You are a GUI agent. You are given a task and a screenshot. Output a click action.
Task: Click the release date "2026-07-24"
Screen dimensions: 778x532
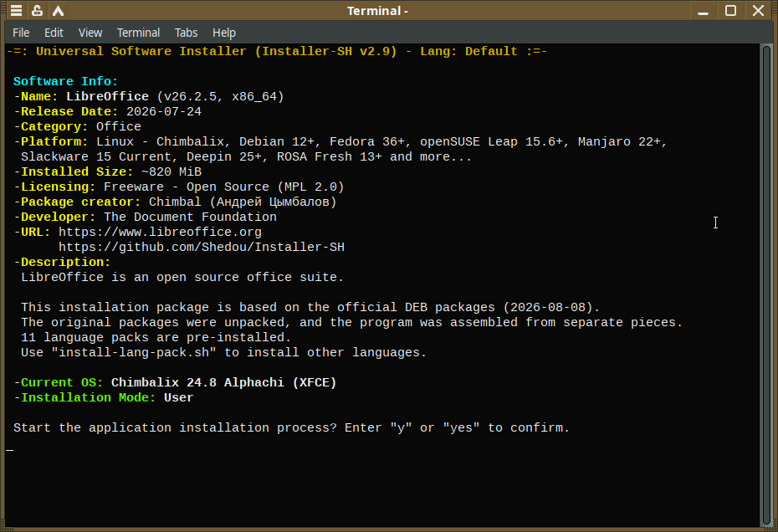pos(164,111)
